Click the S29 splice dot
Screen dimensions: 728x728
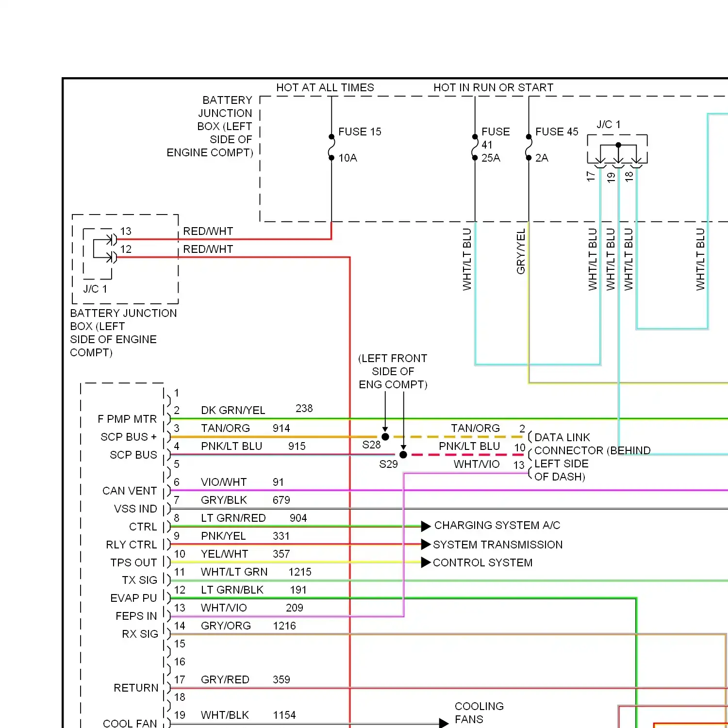click(x=403, y=455)
